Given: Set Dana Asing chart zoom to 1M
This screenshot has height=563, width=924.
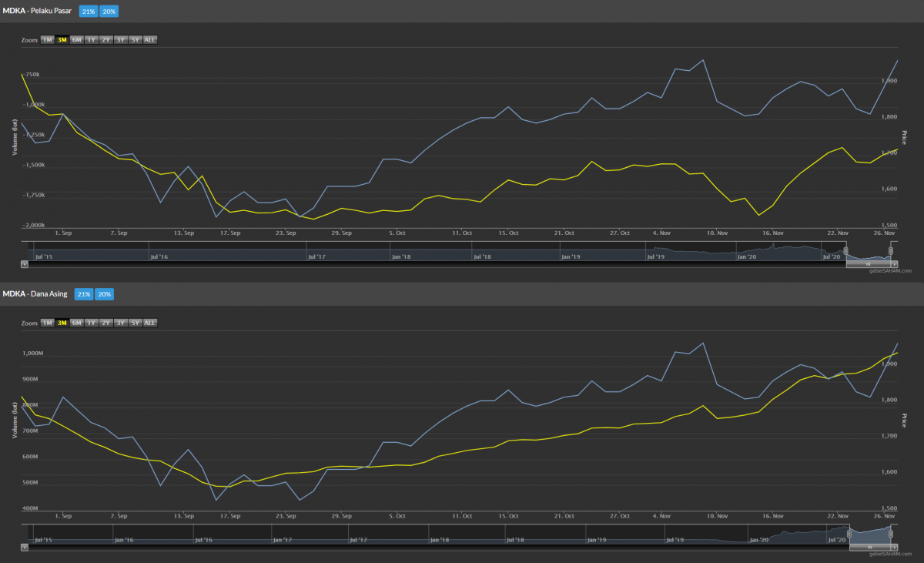Looking at the screenshot, I should pyautogui.click(x=48, y=322).
